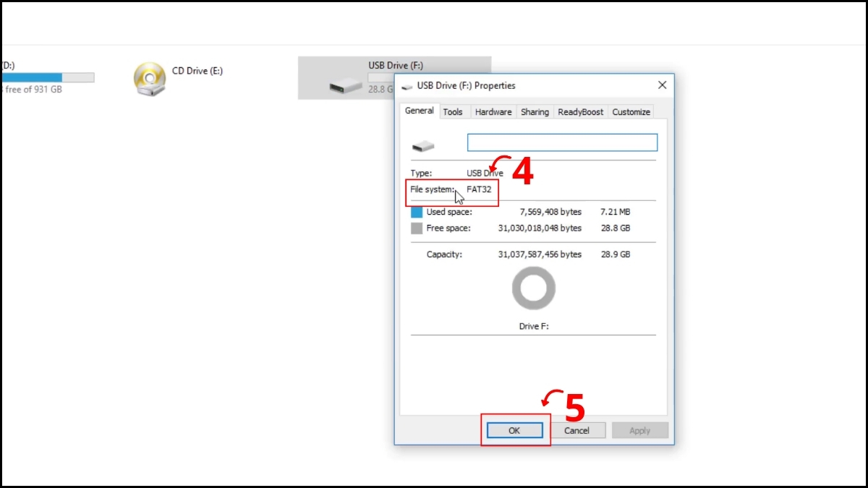Screen dimensions: 868x488
Task: Click the greyed-out Apply button
Action: pyautogui.click(x=639, y=430)
